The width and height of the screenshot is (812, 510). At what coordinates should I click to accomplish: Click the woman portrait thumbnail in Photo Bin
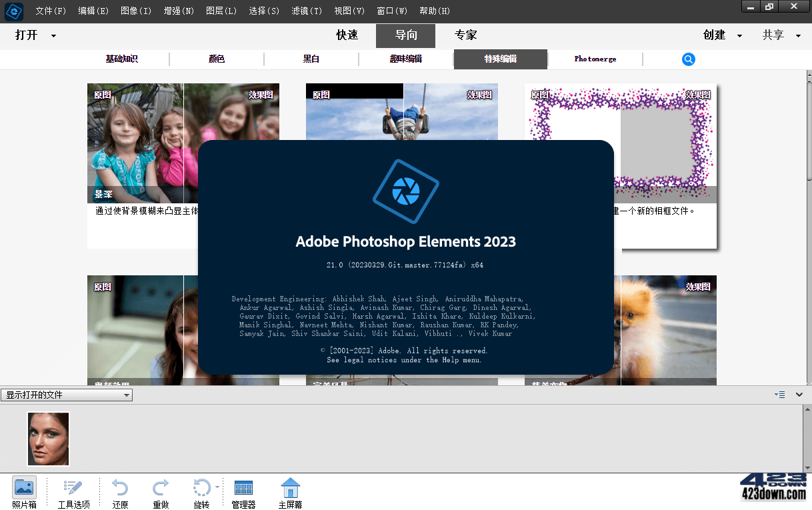click(47, 438)
